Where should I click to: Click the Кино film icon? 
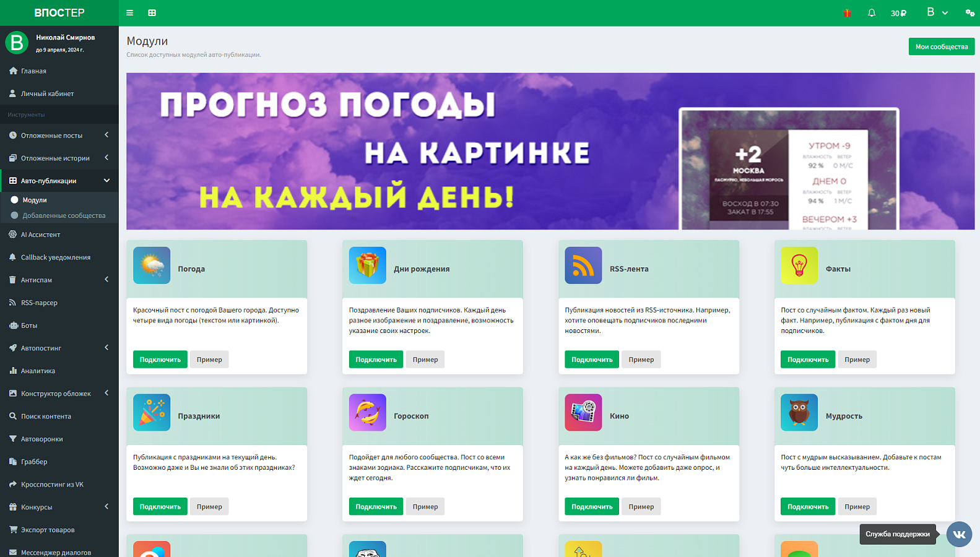coord(583,413)
